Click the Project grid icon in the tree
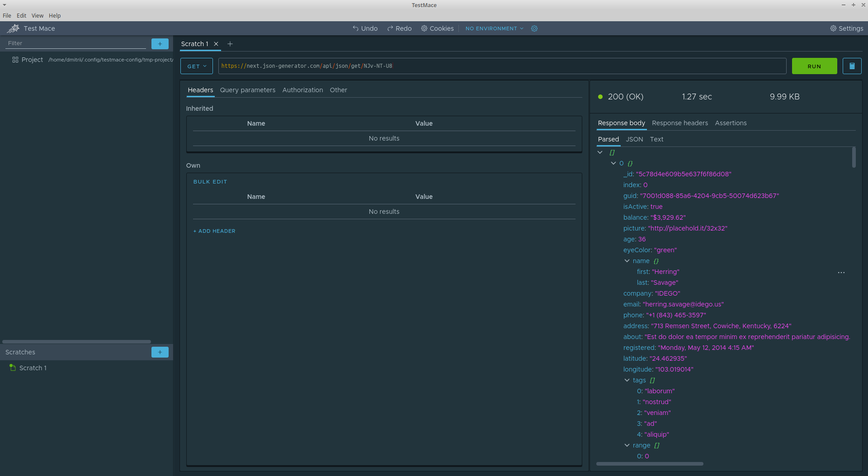 (x=15, y=60)
